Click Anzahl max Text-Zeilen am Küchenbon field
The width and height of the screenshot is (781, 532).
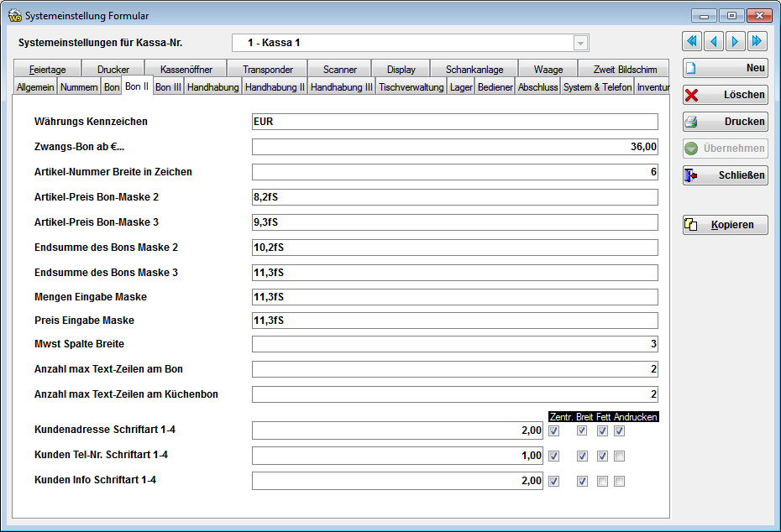[x=455, y=394]
